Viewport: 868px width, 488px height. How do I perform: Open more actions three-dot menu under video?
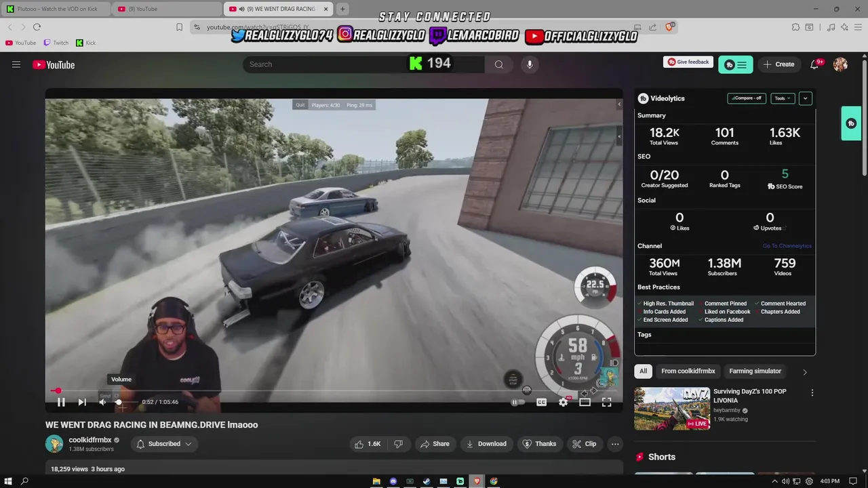coord(615,444)
